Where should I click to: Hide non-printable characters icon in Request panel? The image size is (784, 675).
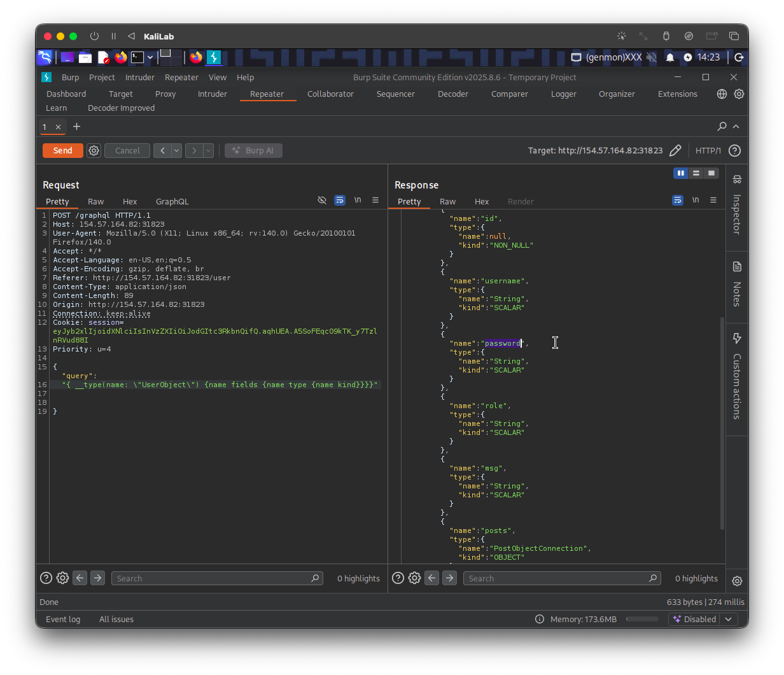322,201
